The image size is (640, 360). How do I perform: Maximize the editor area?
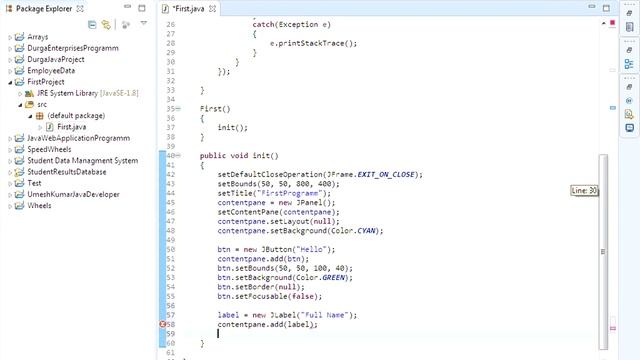tap(606, 8)
